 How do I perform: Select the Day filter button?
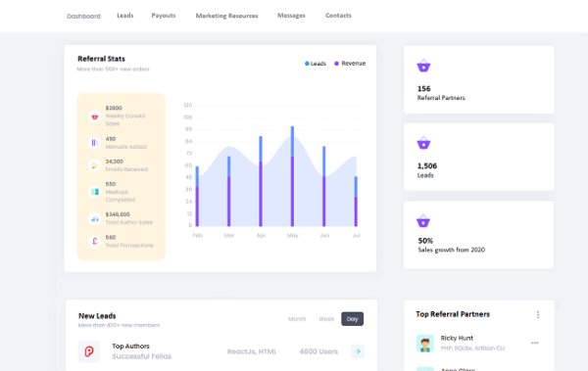pos(352,319)
